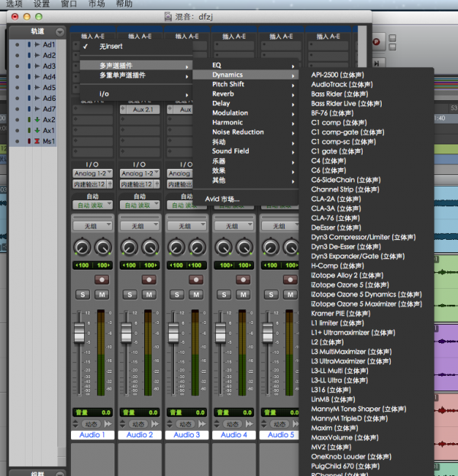Record-enable the Audio 5 track

click(x=290, y=280)
